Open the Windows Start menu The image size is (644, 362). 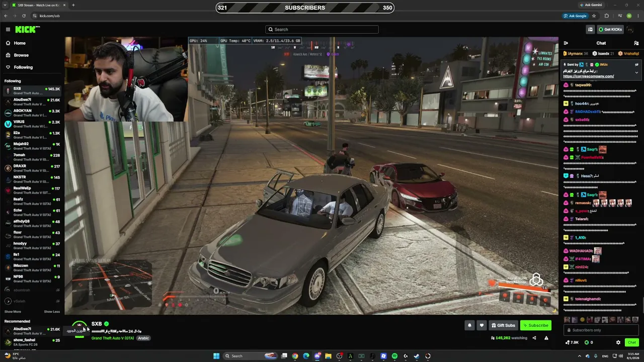(x=216, y=356)
